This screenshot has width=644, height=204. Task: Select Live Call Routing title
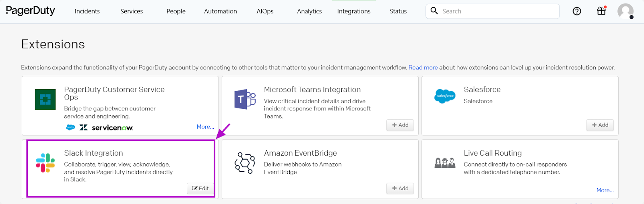click(x=493, y=153)
